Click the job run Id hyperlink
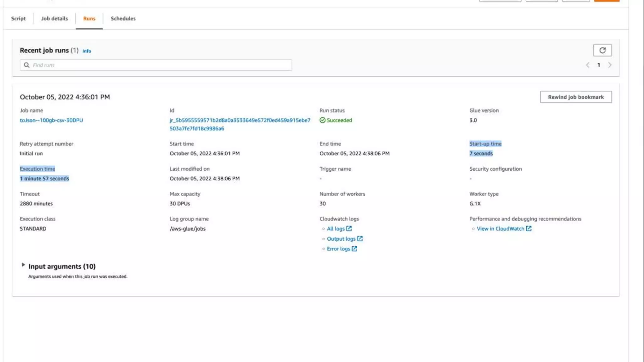Screen dimensions: 644x362 pyautogui.click(x=240, y=120)
